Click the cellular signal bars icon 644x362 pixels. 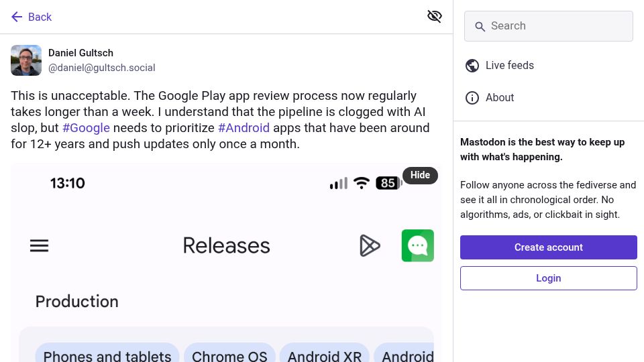tap(338, 184)
